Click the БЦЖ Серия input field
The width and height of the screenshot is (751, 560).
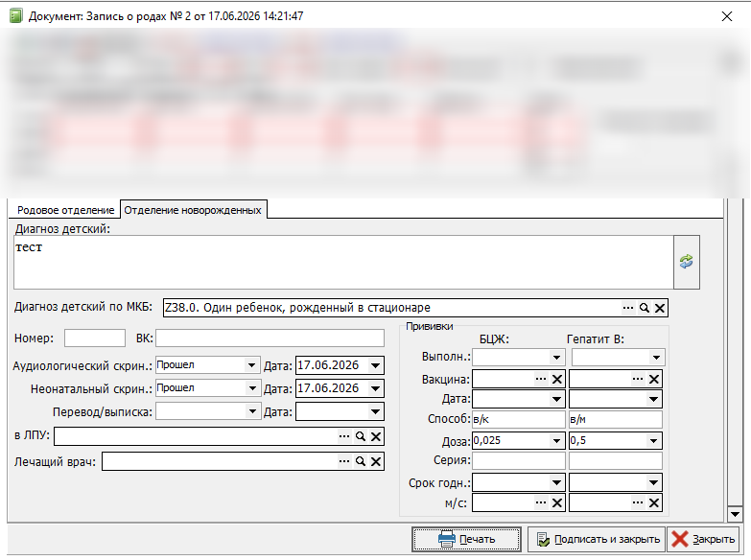(x=519, y=461)
